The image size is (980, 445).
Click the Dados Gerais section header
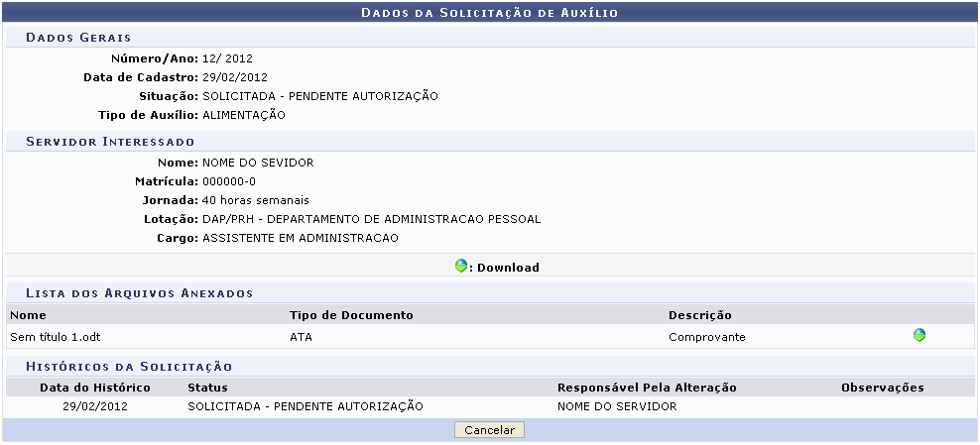coord(78,38)
